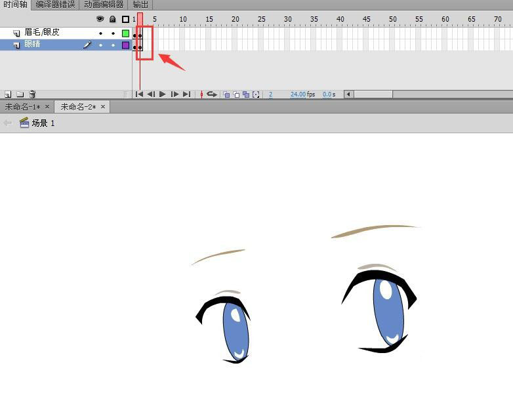Screen dimensions: 513x420
Task: Show or hide all layers eye icon
Action: (100, 19)
